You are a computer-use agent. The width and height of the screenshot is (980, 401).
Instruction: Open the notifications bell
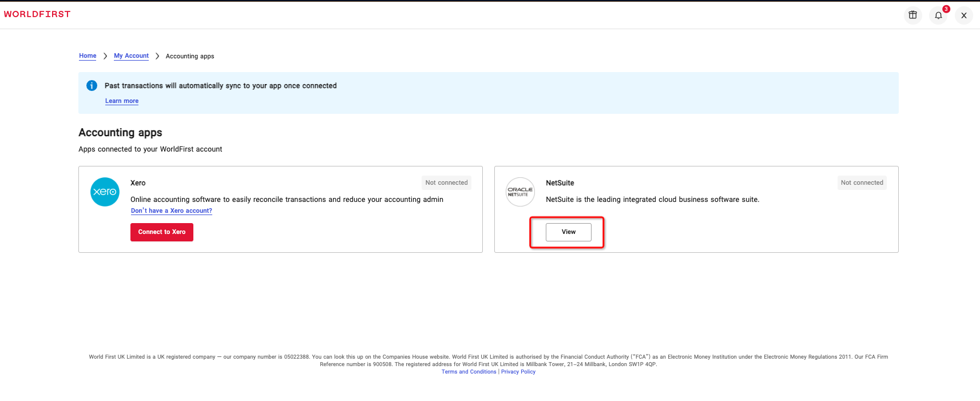pyautogui.click(x=938, y=15)
